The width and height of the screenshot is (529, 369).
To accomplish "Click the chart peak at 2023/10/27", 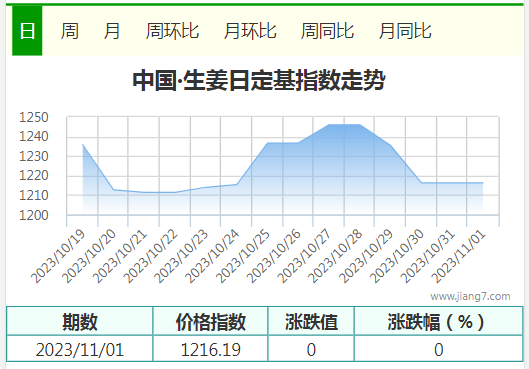I will point(329,124).
